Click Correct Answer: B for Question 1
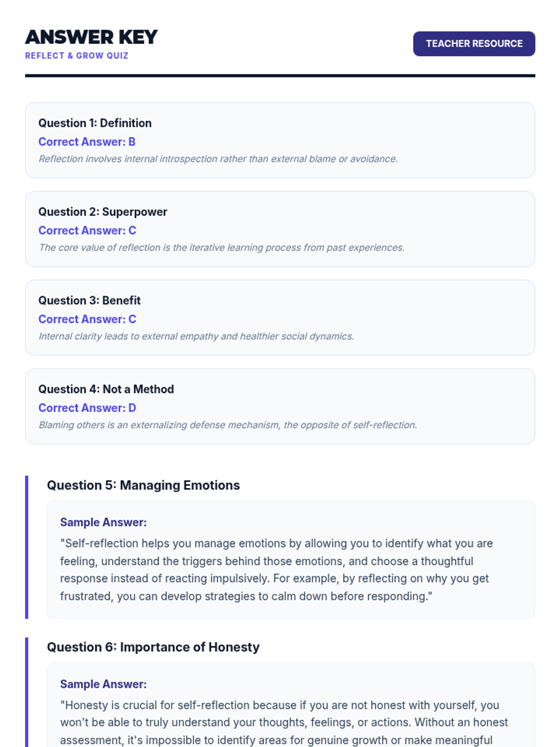560x747 pixels. point(87,142)
